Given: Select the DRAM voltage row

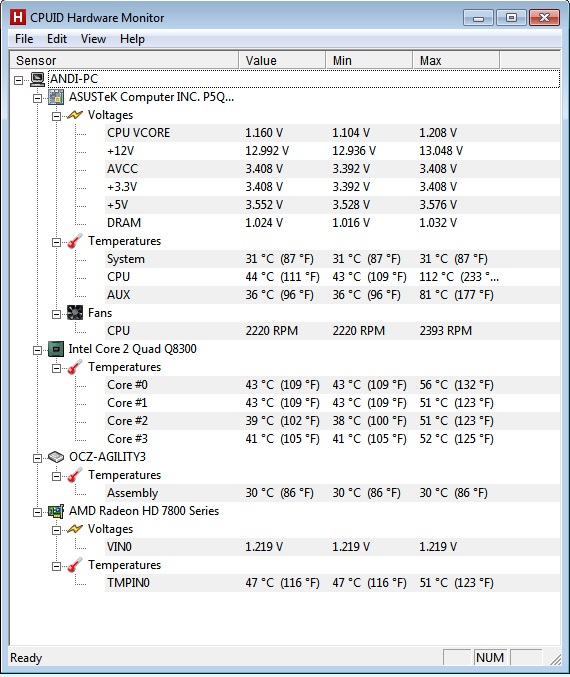Looking at the screenshot, I should pos(332,223).
